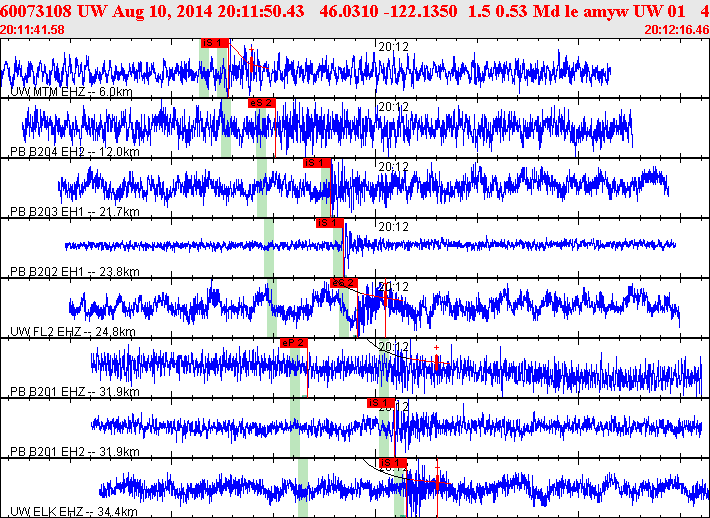
Task: Click the red pick flag on MTM trace
Action: pos(214,43)
